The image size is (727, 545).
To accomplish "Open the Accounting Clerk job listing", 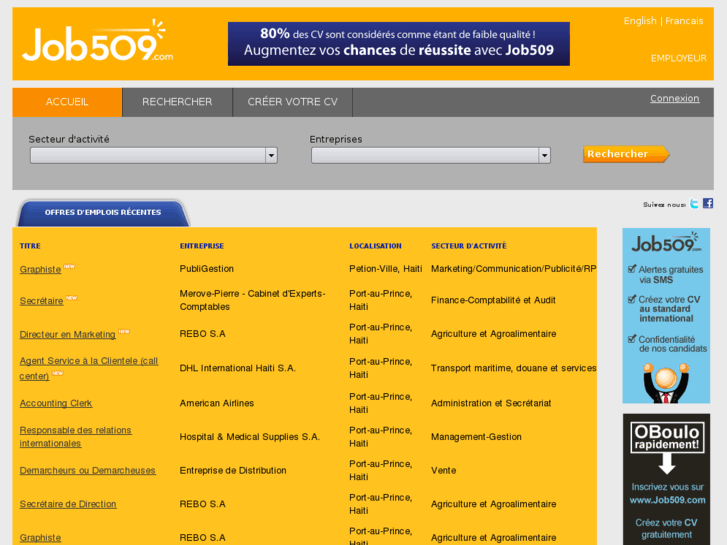I will (x=56, y=404).
